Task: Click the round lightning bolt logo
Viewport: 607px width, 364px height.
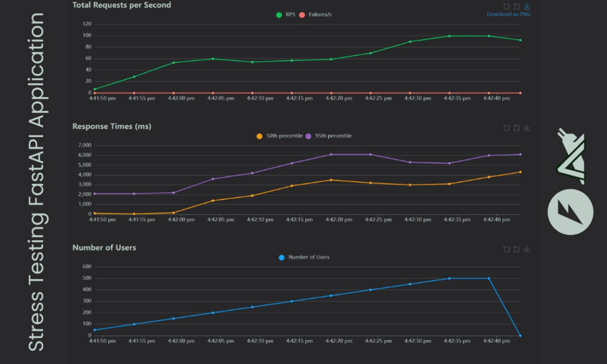Action: coord(571,212)
